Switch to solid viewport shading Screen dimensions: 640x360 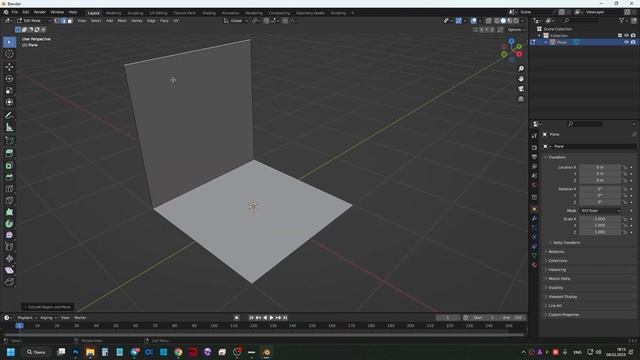503,20
